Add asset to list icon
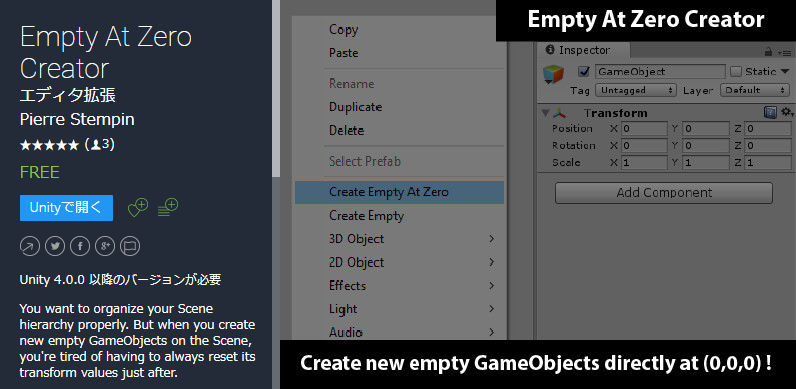The image size is (796, 389). tap(168, 208)
